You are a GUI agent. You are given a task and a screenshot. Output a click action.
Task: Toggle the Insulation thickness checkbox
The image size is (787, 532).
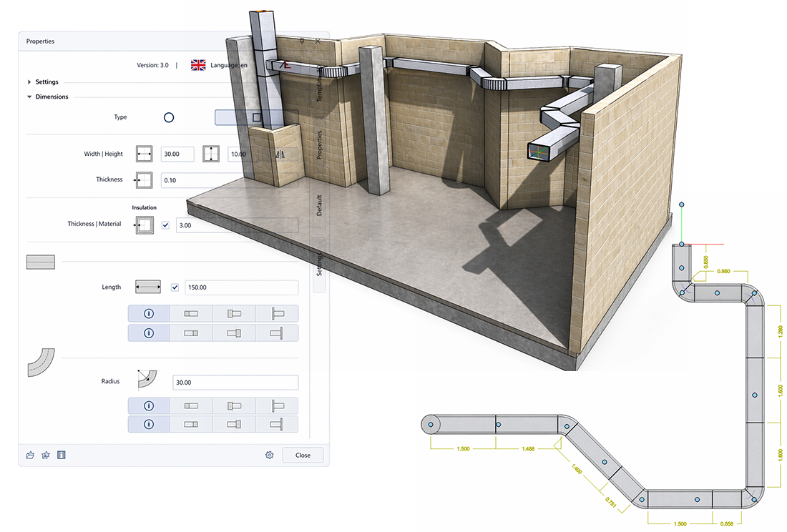[166, 225]
